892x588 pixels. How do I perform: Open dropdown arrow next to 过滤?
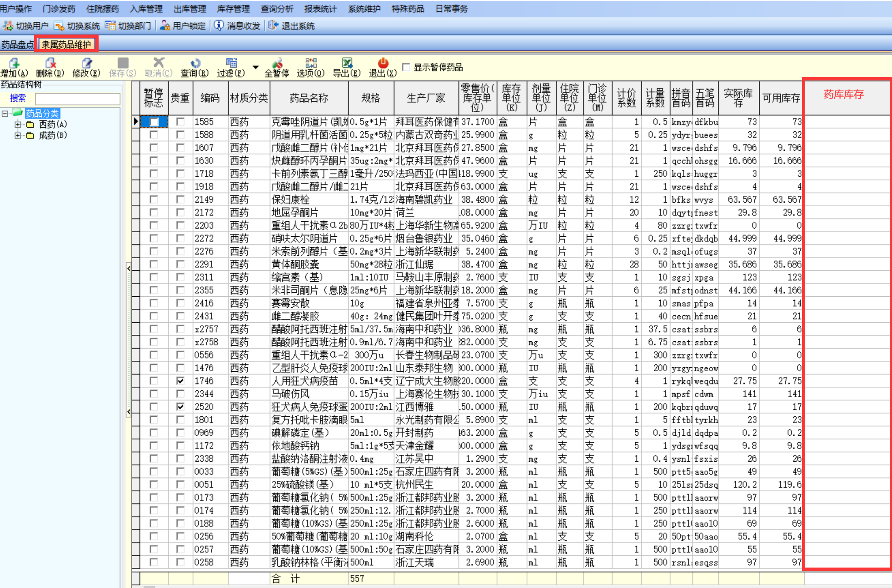click(256, 67)
